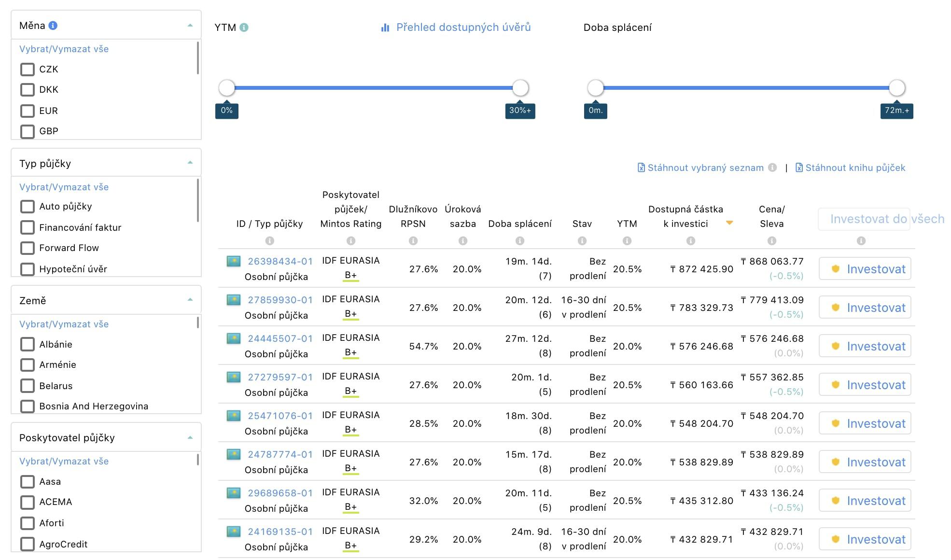
Task: Click the Kazakhstan flag for loan 26398434-01
Action: coord(234,261)
